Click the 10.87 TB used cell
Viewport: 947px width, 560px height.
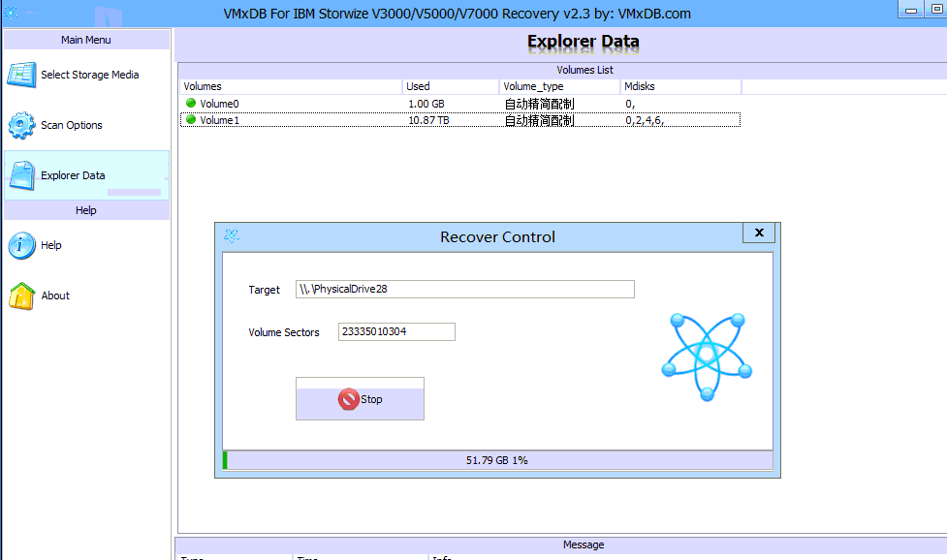[x=428, y=120]
